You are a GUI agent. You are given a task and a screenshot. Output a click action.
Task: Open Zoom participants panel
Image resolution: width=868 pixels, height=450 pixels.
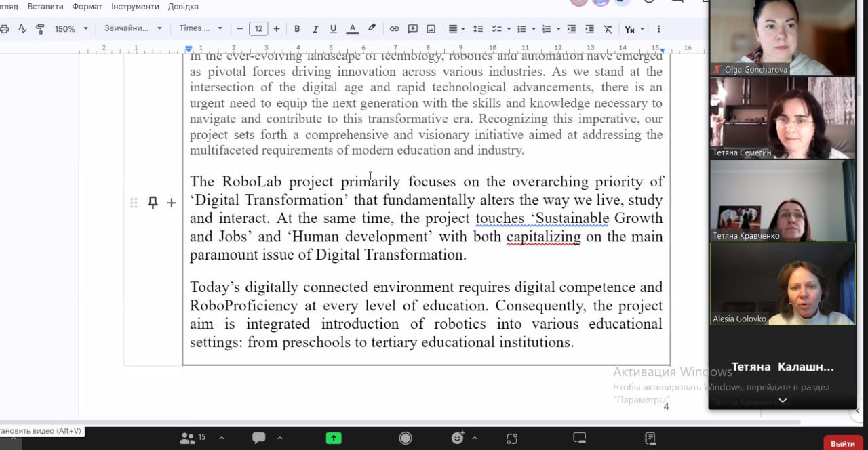pyautogui.click(x=188, y=438)
